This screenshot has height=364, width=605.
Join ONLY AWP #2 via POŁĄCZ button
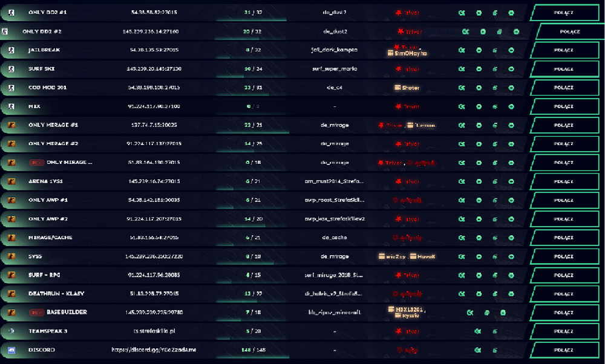click(x=564, y=219)
